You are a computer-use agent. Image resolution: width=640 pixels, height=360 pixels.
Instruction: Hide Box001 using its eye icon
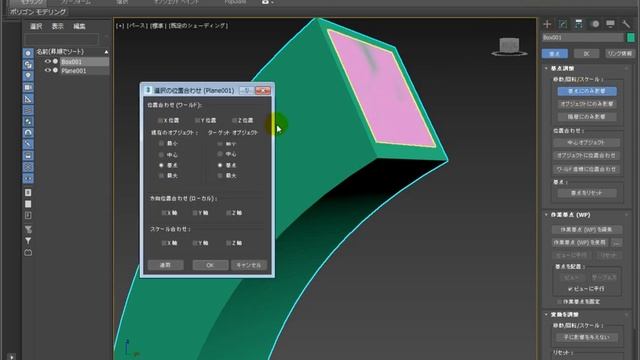pyautogui.click(x=48, y=62)
